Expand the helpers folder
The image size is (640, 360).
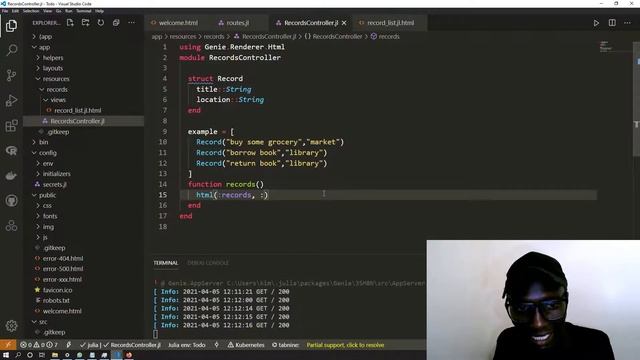click(x=53, y=58)
